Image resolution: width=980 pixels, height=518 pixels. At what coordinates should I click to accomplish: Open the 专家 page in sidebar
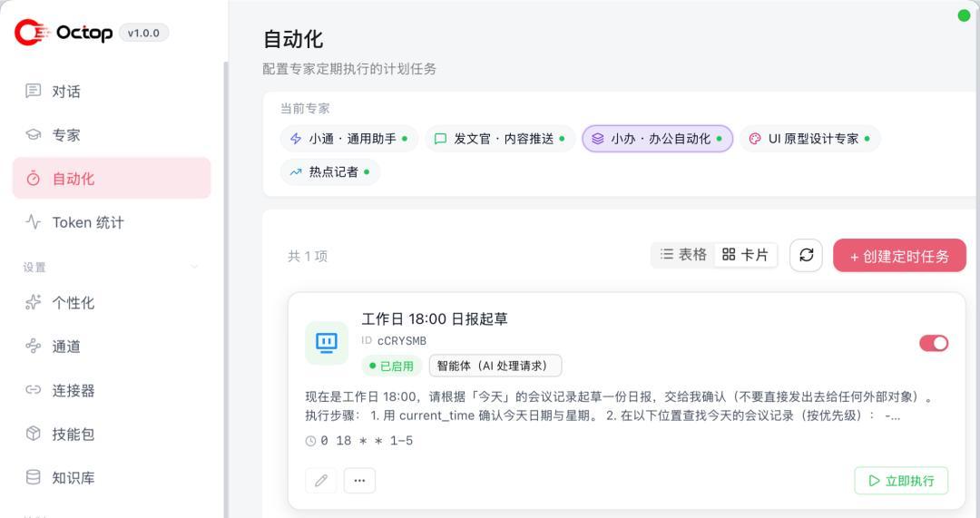(x=112, y=135)
